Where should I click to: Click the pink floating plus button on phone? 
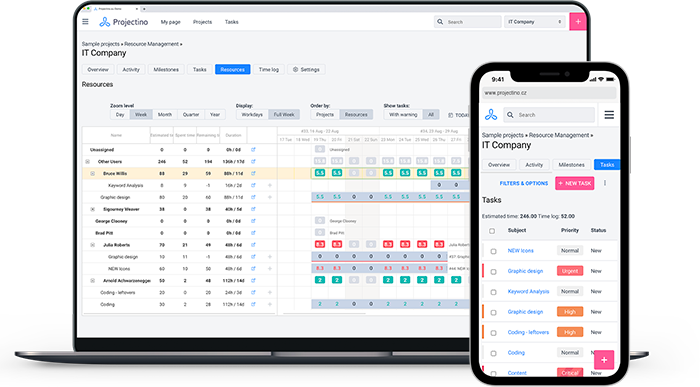point(604,360)
